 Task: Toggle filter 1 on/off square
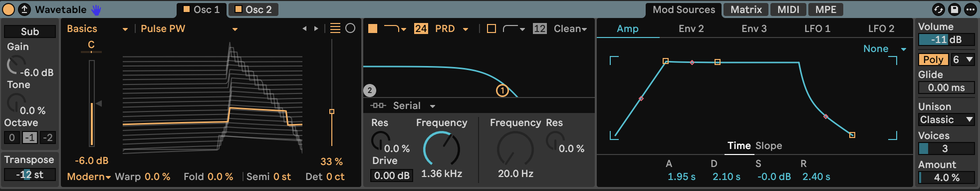pyautogui.click(x=373, y=28)
